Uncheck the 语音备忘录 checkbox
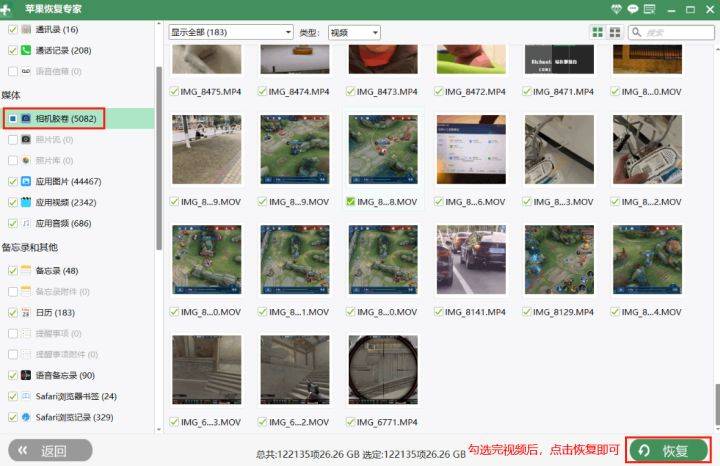This screenshot has height=466, width=720. point(12,375)
